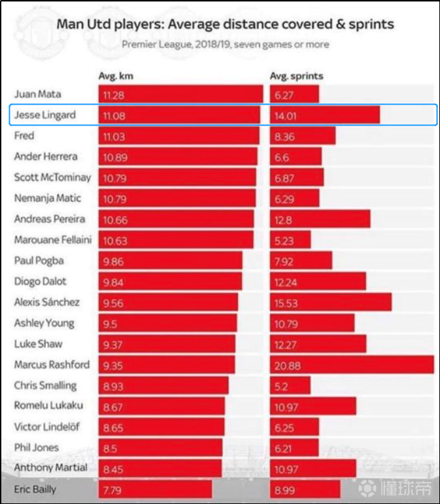Click Alexis Sánchez's 15.53 sprints bar
Screen dimensions: 440x504
click(x=330, y=302)
